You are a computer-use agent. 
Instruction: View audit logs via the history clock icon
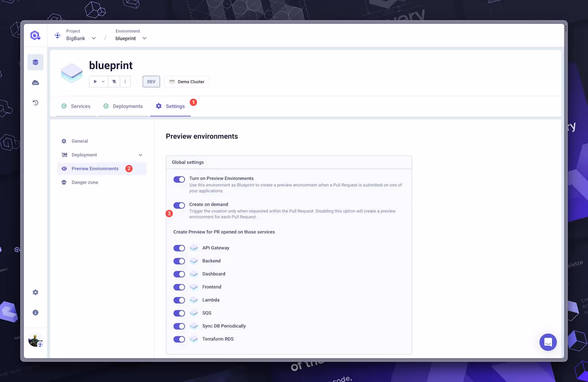pos(35,103)
